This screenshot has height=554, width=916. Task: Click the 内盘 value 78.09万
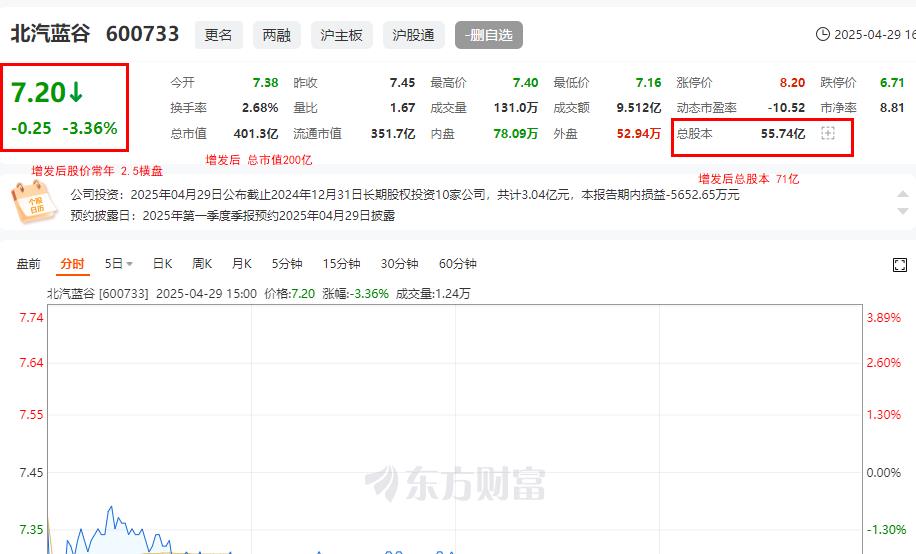click(516, 134)
